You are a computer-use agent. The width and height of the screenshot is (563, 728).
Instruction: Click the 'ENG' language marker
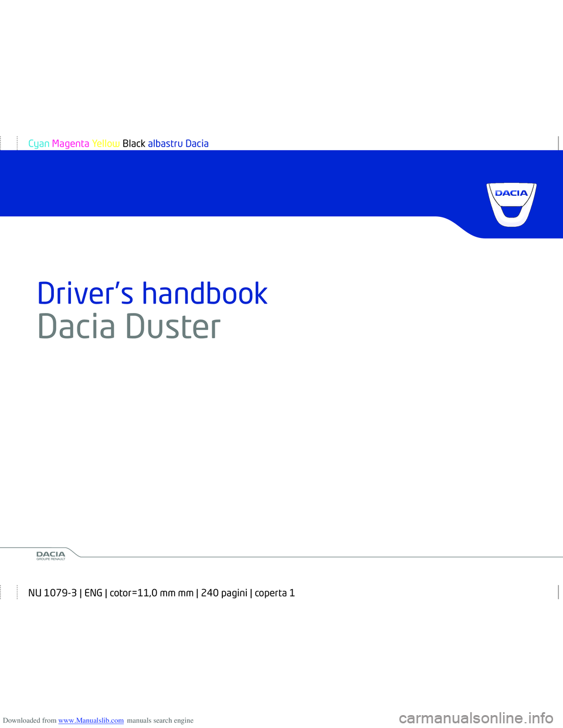pyautogui.click(x=93, y=593)
